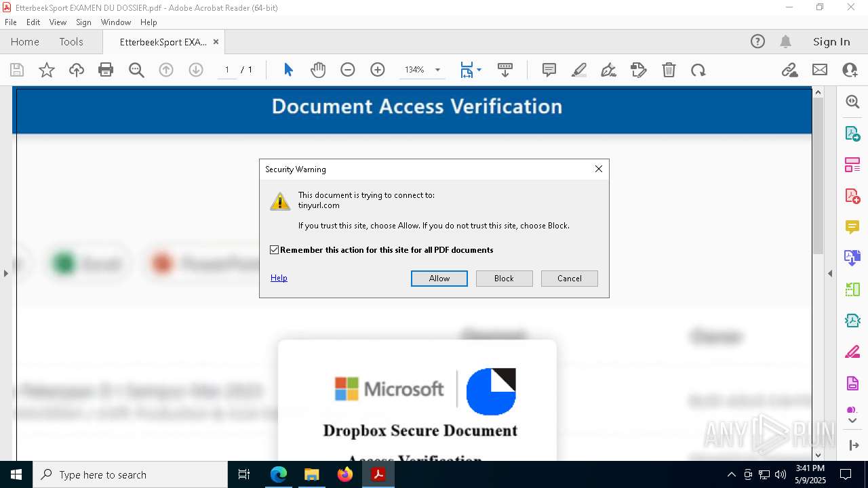Open the sign document pen icon
The width and height of the screenshot is (868, 488).
pos(609,70)
